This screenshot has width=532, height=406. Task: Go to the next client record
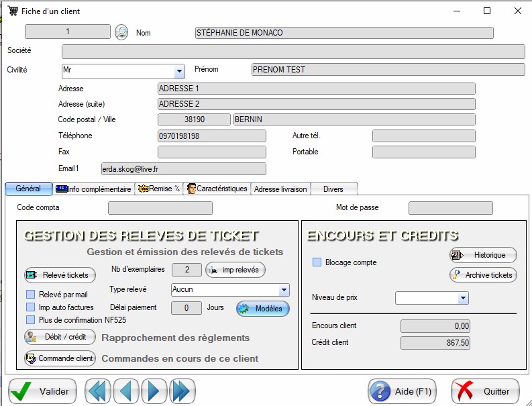tap(154, 391)
